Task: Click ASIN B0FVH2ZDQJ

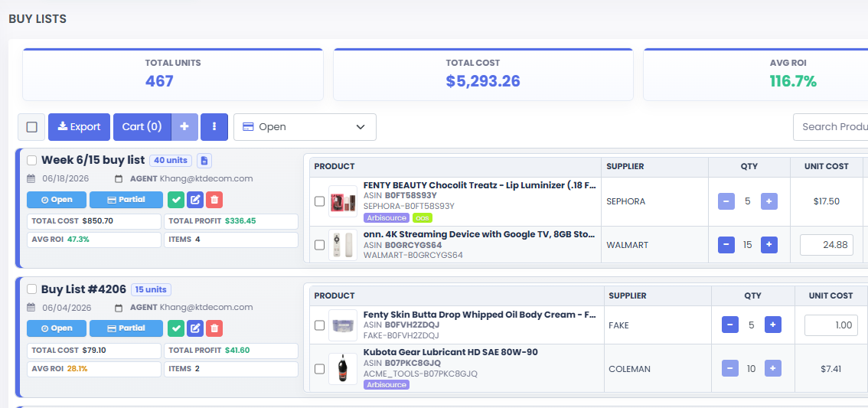Action: click(x=413, y=325)
